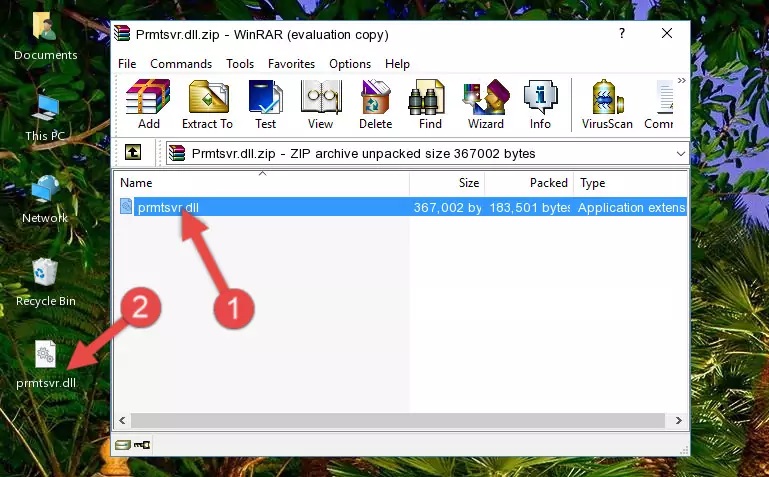Select the Recycle Bin desktop icon
The height and width of the screenshot is (477, 769).
tap(46, 283)
